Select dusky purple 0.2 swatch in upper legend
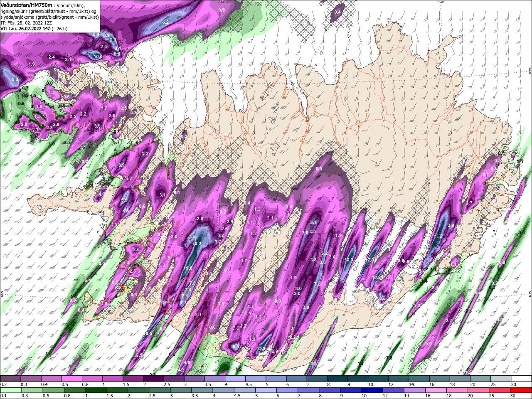 pos(10,379)
